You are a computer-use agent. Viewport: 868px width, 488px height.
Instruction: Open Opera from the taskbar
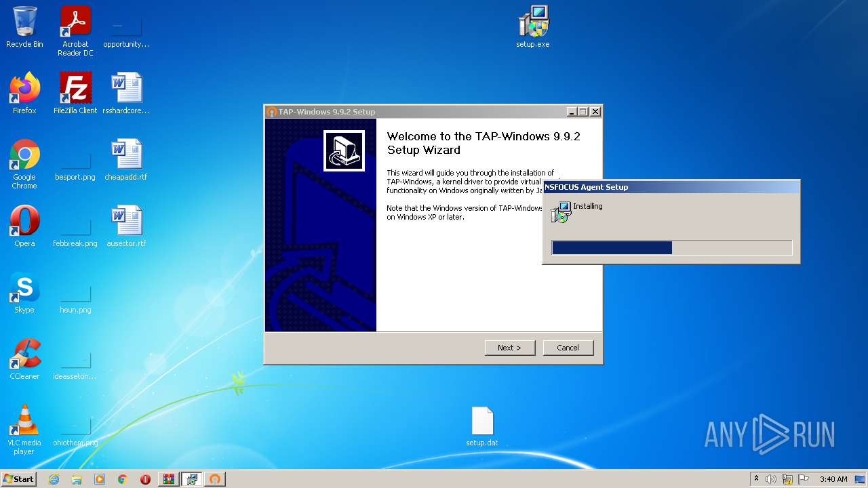(145, 479)
